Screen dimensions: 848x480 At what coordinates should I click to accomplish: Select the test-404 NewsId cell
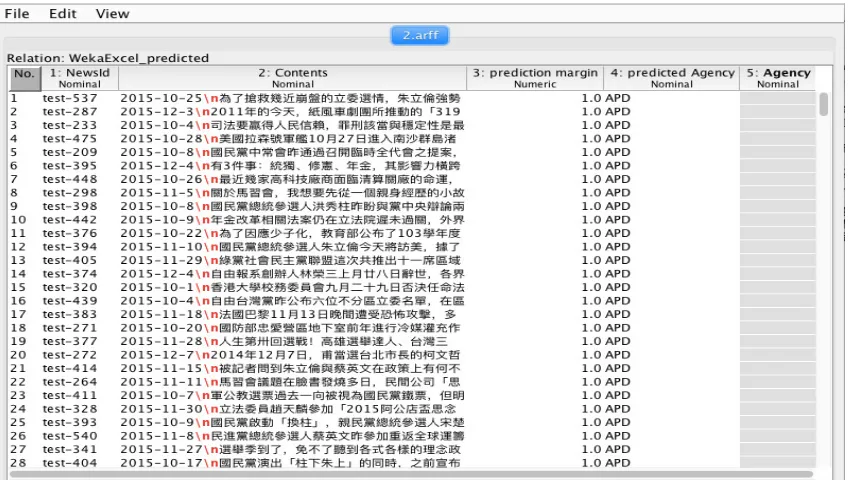[x=80, y=463]
